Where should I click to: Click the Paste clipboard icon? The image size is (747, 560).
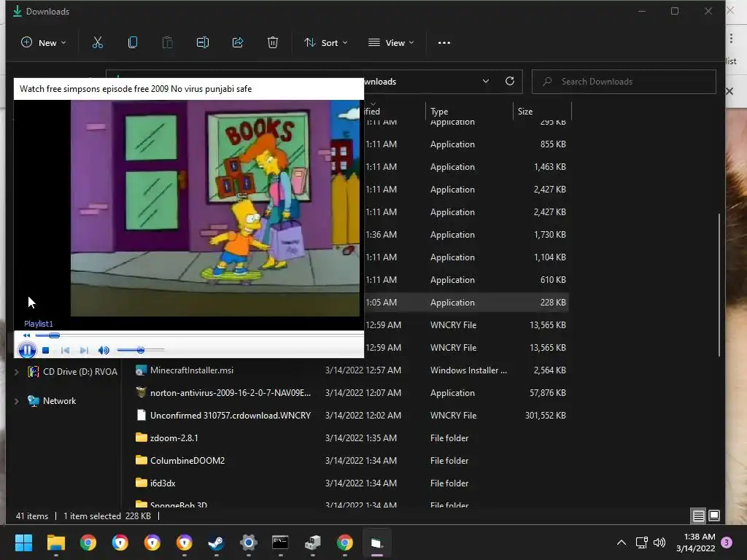167,42
